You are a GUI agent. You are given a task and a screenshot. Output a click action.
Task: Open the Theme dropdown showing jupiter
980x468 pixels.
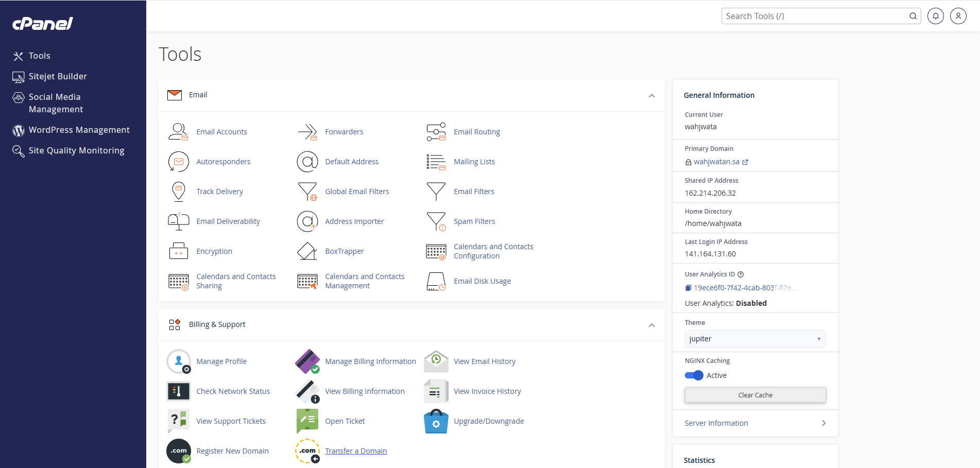(754, 339)
